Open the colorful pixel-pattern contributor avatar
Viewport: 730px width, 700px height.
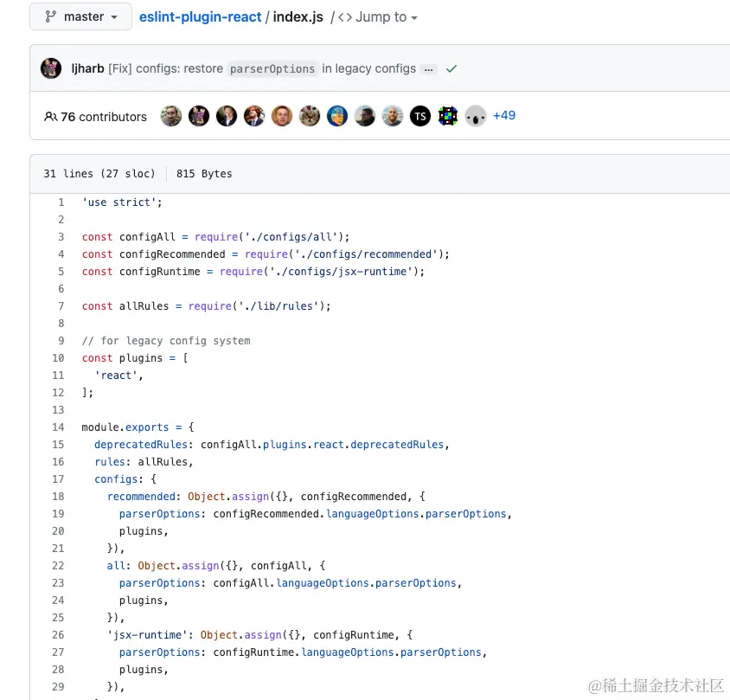pyautogui.click(x=448, y=116)
